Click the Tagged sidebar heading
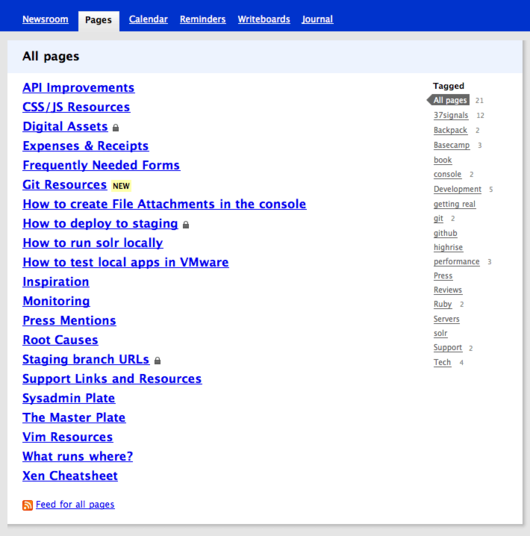The height and width of the screenshot is (536, 530). 449,86
